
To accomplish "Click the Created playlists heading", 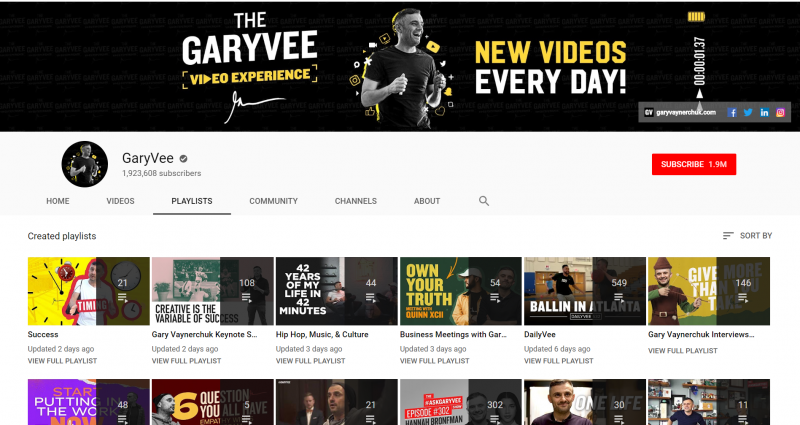I will coord(62,236).
